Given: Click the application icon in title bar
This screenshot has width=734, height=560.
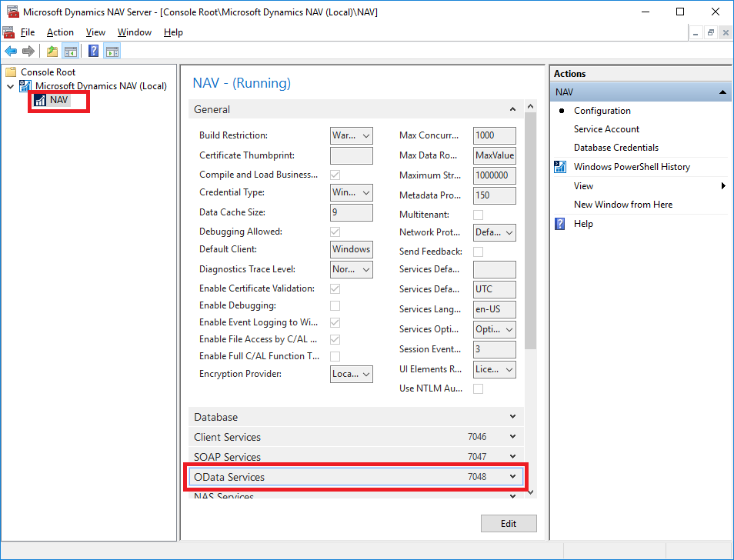Looking at the screenshot, I should click(12, 12).
